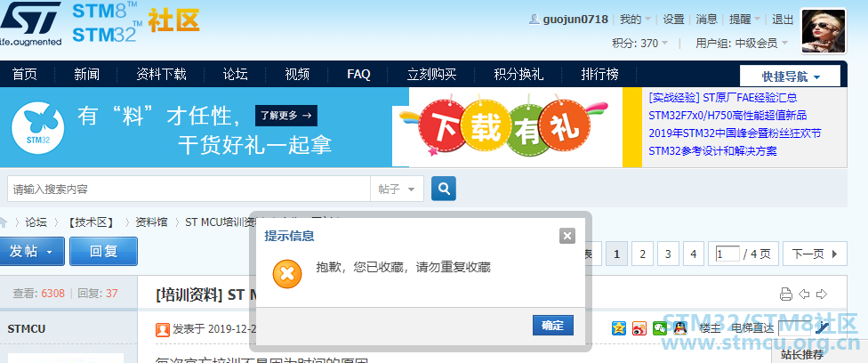Share post via WeChat icon
Image resolution: width=868 pixels, height=363 pixels.
[x=660, y=328]
